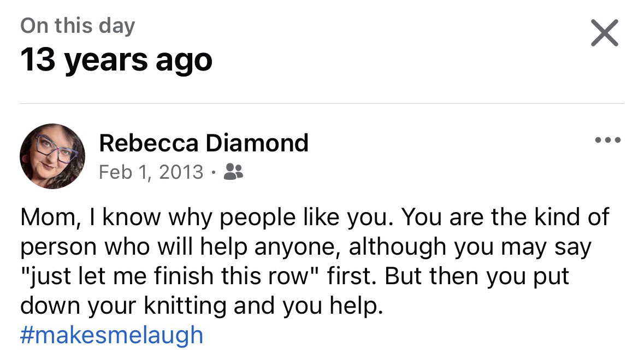
Task: Open the three-dot post options menu
Action: click(608, 140)
